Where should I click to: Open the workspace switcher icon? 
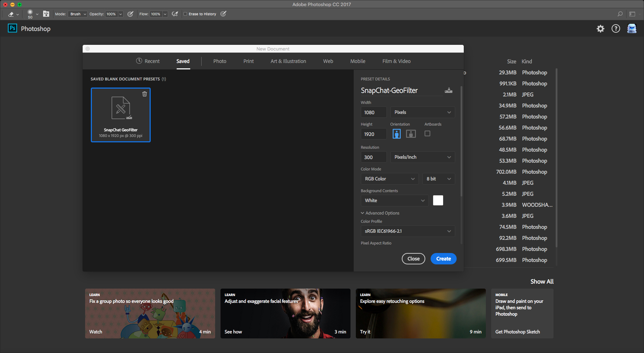[x=632, y=14]
